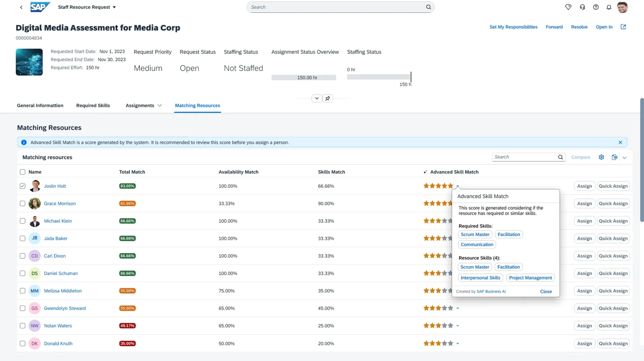Close the Advanced Skill Match popover

tap(546, 291)
